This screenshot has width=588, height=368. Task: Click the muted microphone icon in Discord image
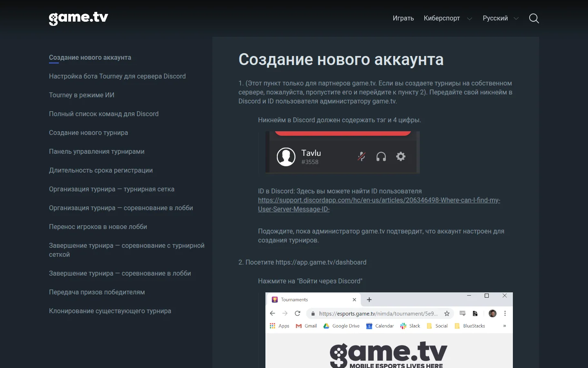click(361, 157)
